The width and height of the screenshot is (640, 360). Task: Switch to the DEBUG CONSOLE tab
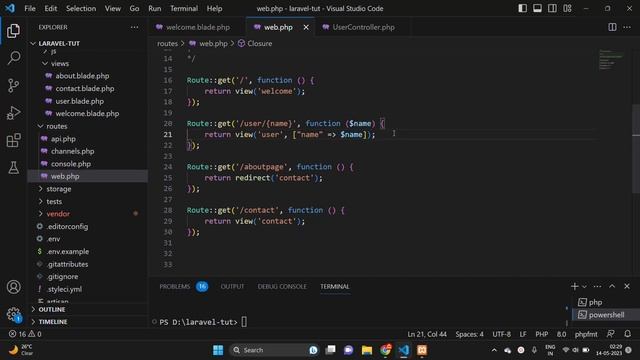[x=282, y=287]
